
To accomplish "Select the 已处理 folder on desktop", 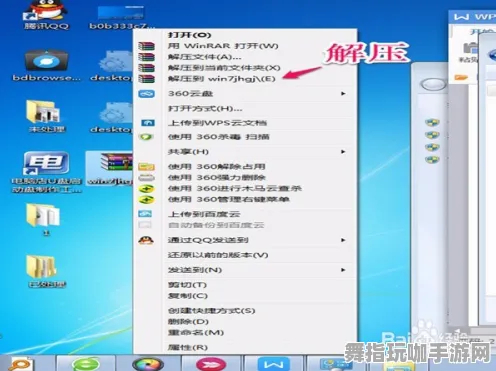I will [46, 271].
